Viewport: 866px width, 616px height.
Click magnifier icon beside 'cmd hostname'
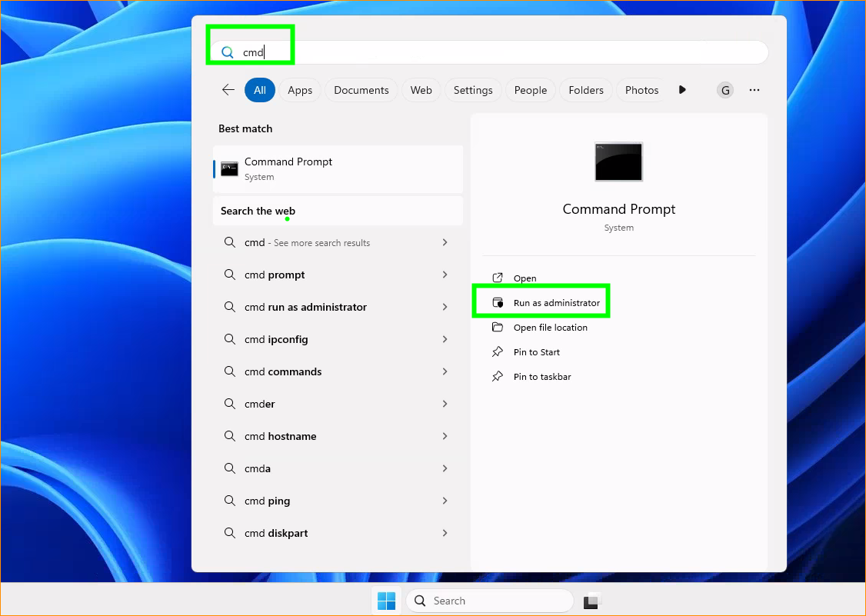coord(230,436)
